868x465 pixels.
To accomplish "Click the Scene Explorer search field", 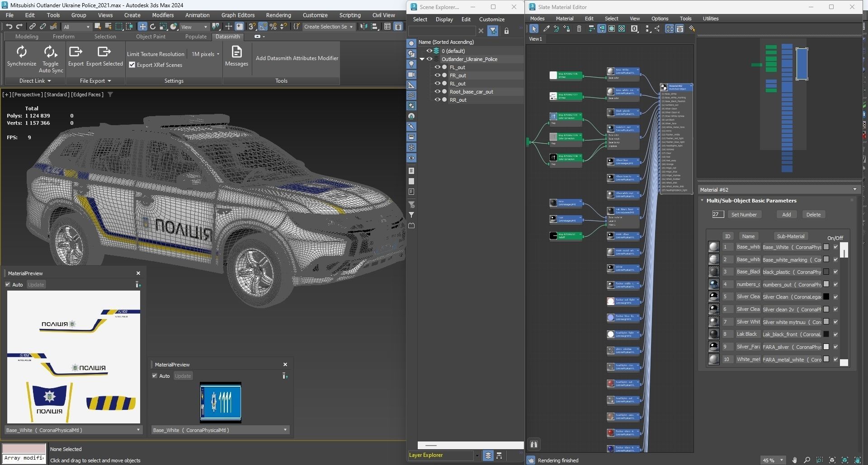I will pyautogui.click(x=442, y=31).
